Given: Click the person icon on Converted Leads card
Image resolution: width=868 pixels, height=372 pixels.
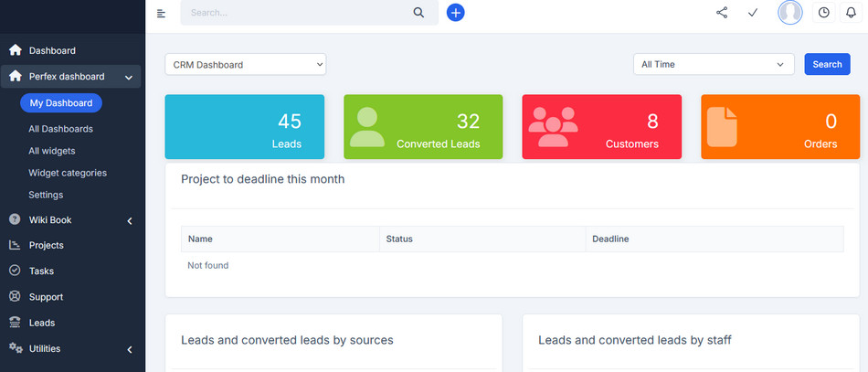Looking at the screenshot, I should (x=367, y=127).
